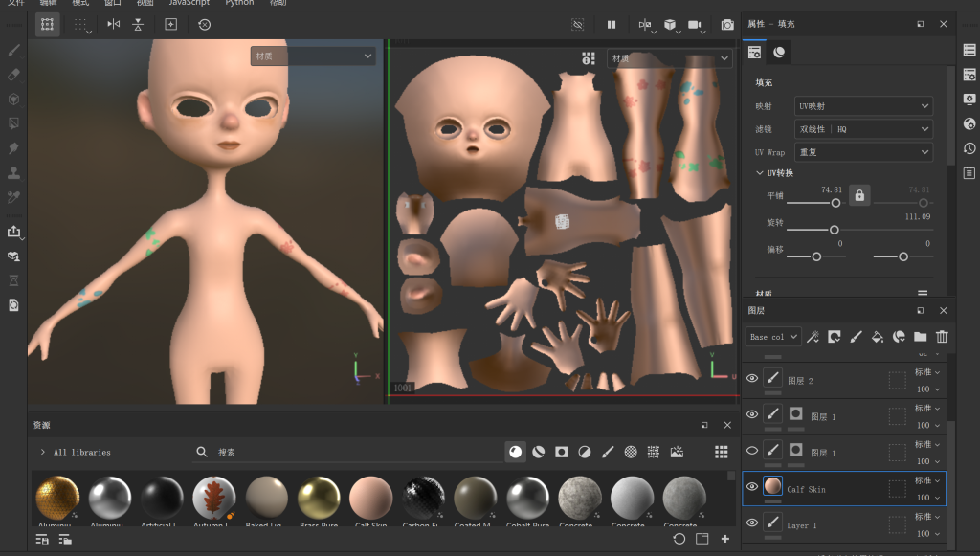This screenshot has height=556, width=980.
Task: Switch to the material sphere properties tab
Action: pos(779,52)
